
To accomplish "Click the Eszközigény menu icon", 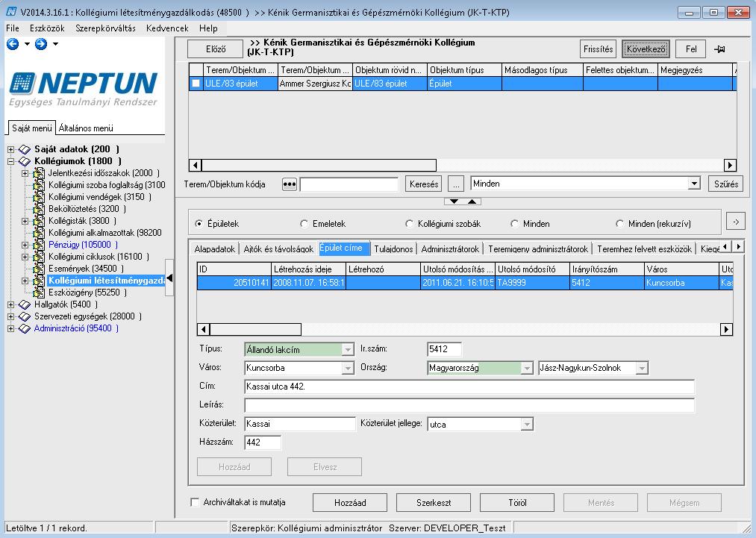I will click(39, 293).
